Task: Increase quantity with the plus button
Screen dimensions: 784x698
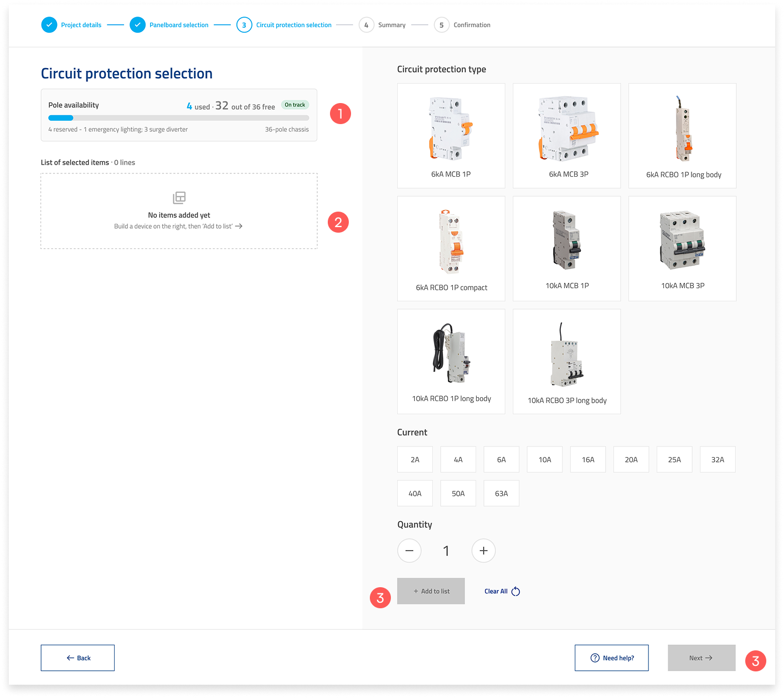Action: pos(483,551)
